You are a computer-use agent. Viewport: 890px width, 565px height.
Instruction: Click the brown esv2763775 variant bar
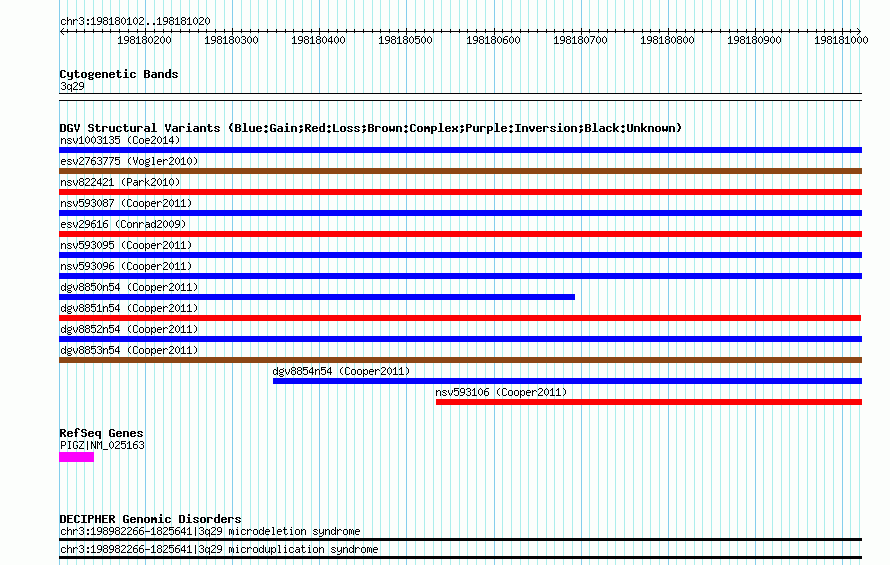pyautogui.click(x=460, y=171)
